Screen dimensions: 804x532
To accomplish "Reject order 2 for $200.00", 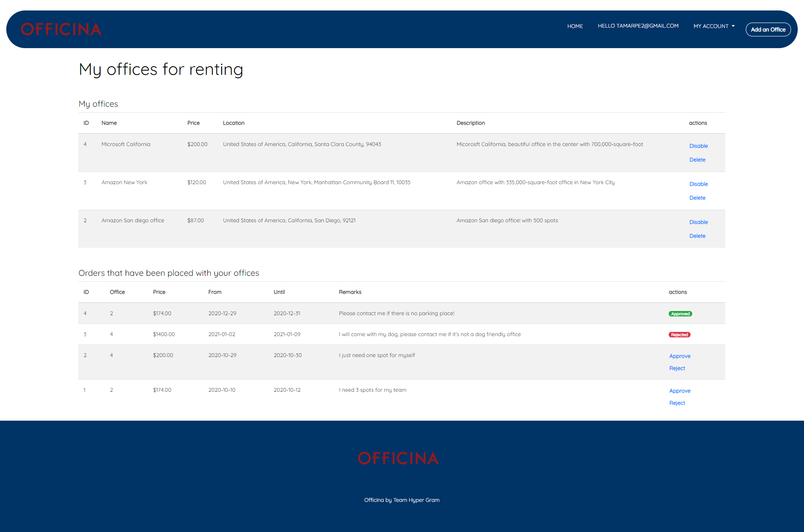I will [677, 368].
